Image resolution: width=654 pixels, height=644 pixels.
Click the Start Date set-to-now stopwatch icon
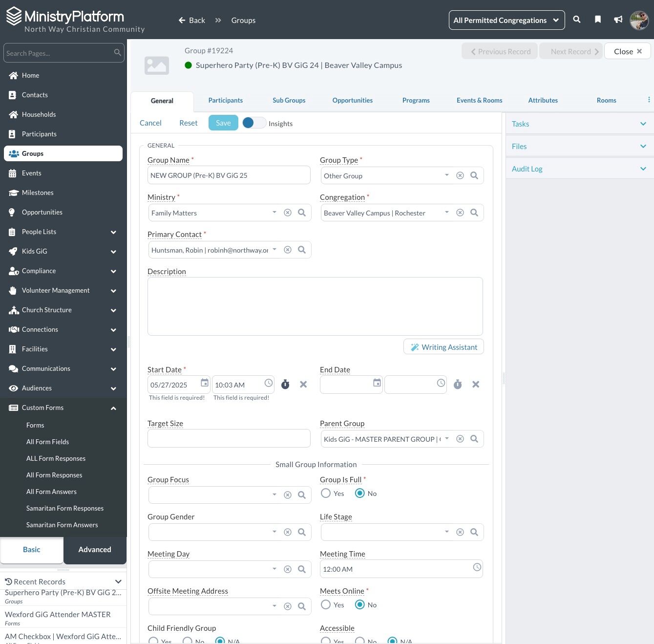point(285,385)
